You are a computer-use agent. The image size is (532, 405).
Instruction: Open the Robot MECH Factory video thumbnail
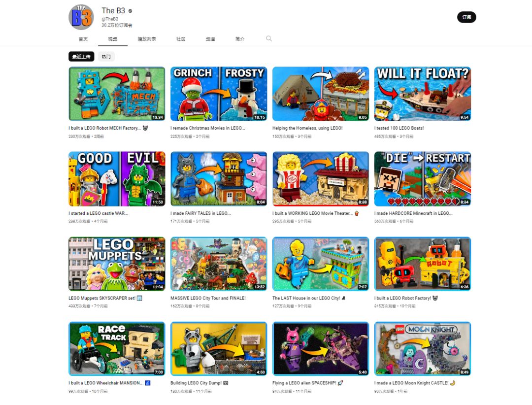click(x=117, y=94)
